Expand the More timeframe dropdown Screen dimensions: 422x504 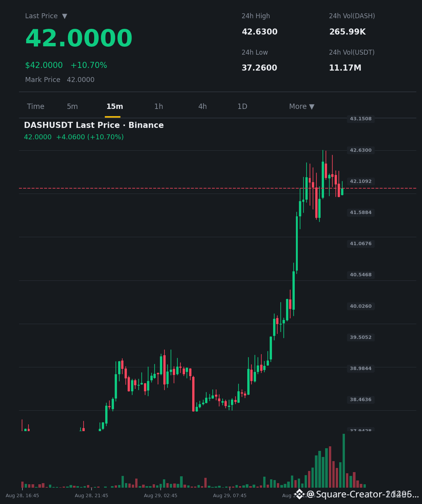coord(302,107)
